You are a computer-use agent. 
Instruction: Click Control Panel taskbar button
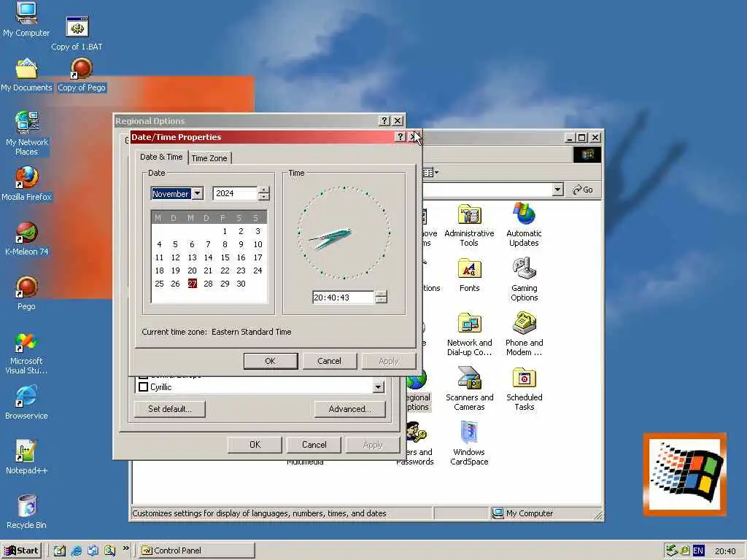197,551
